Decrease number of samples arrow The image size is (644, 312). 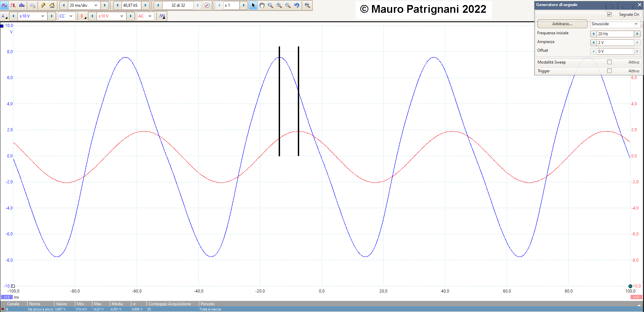117,5
